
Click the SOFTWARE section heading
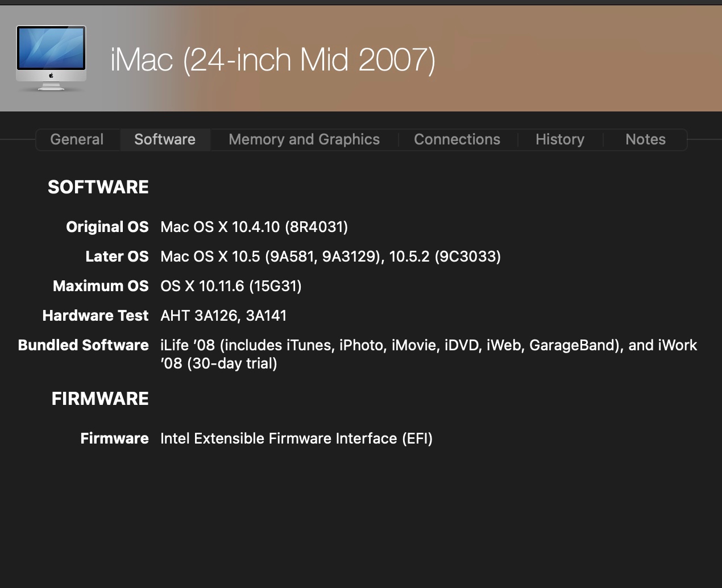click(98, 187)
